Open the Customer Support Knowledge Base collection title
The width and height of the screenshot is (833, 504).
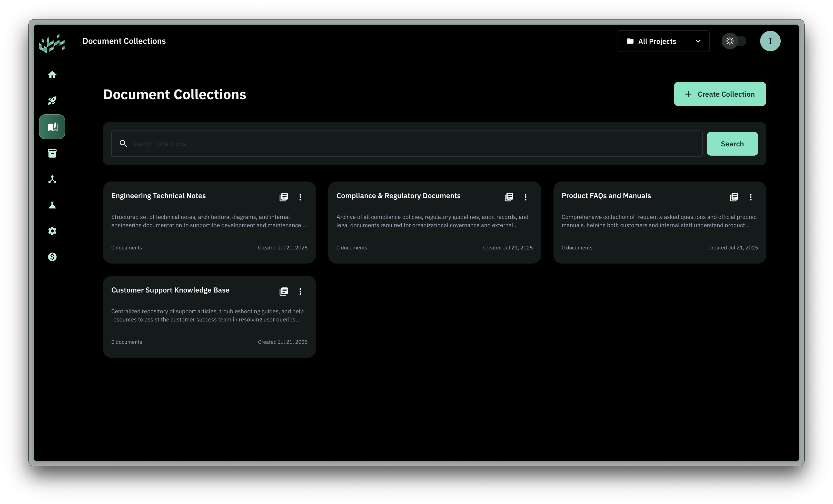[x=170, y=290]
